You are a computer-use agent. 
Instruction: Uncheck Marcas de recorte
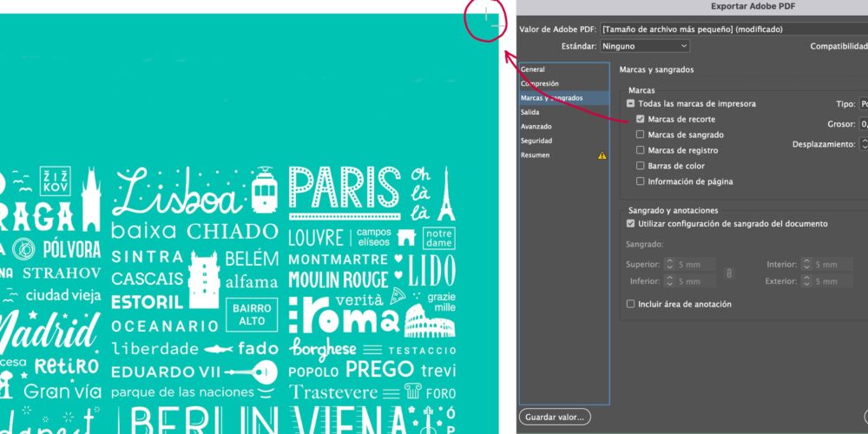(x=641, y=119)
